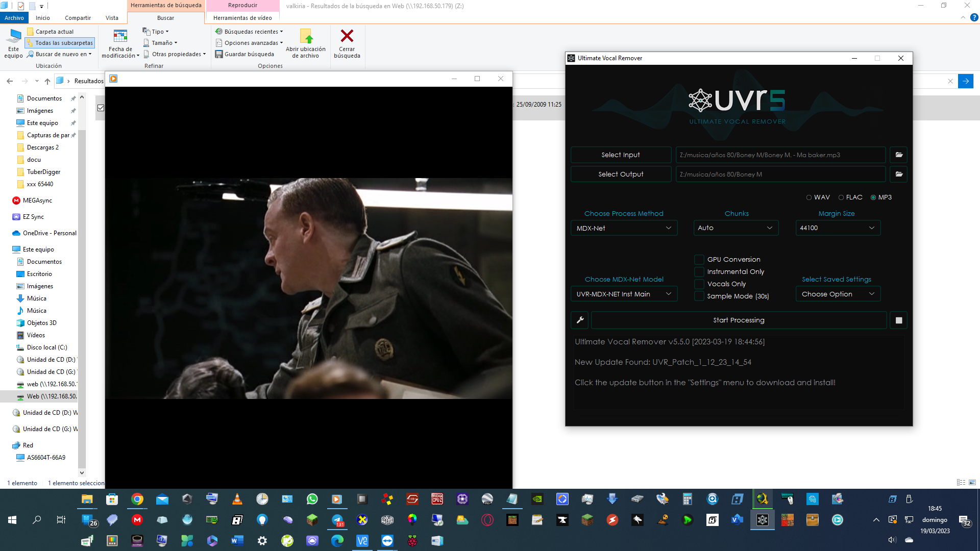Browse for output folder icon
Image resolution: width=980 pixels, height=551 pixels.
pos(899,174)
